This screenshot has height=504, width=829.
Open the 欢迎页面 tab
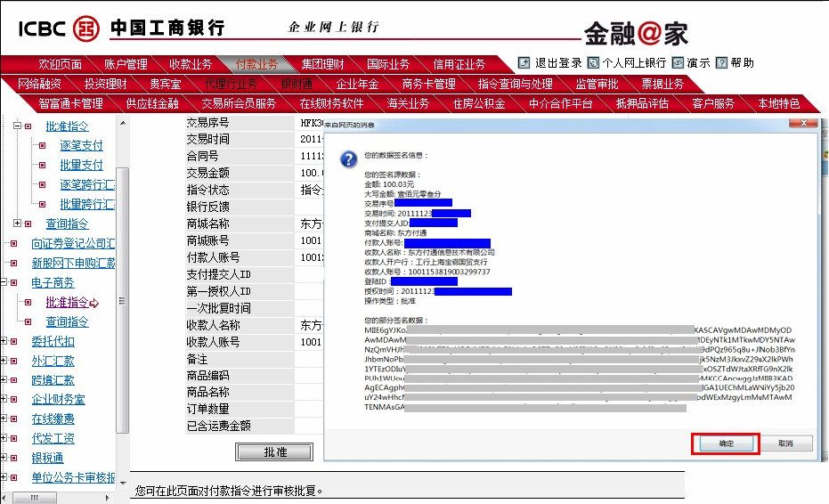click(x=60, y=64)
